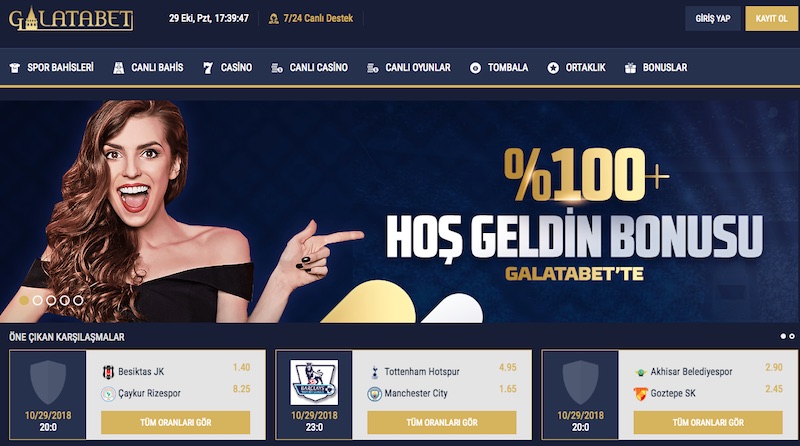Click the Canlı Bahis stadium icon
The width and height of the screenshot is (800, 446).
pyautogui.click(x=118, y=68)
